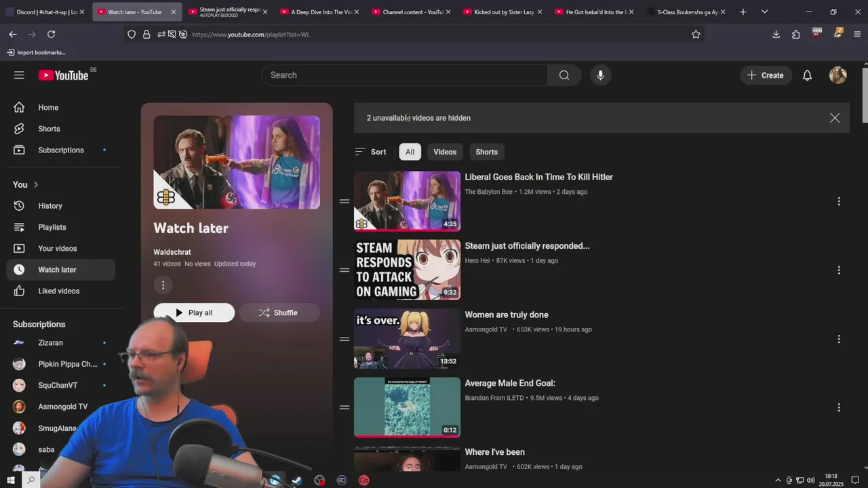Open Playlists in the sidebar

pos(61,227)
